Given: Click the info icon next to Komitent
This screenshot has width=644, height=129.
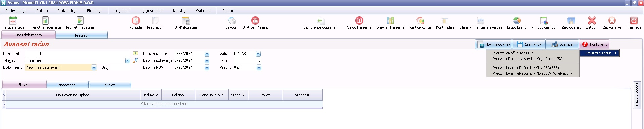Looking at the screenshot, I should click(136, 54).
